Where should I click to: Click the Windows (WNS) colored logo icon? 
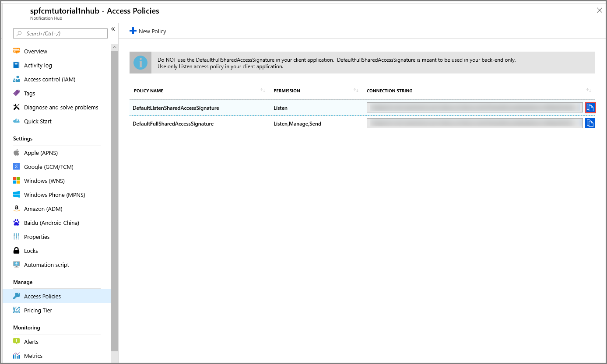pos(17,181)
